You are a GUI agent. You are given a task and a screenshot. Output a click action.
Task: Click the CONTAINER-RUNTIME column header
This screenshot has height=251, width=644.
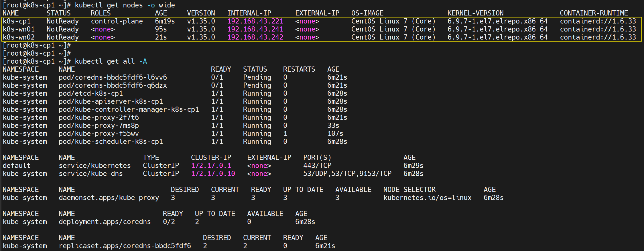click(594, 13)
